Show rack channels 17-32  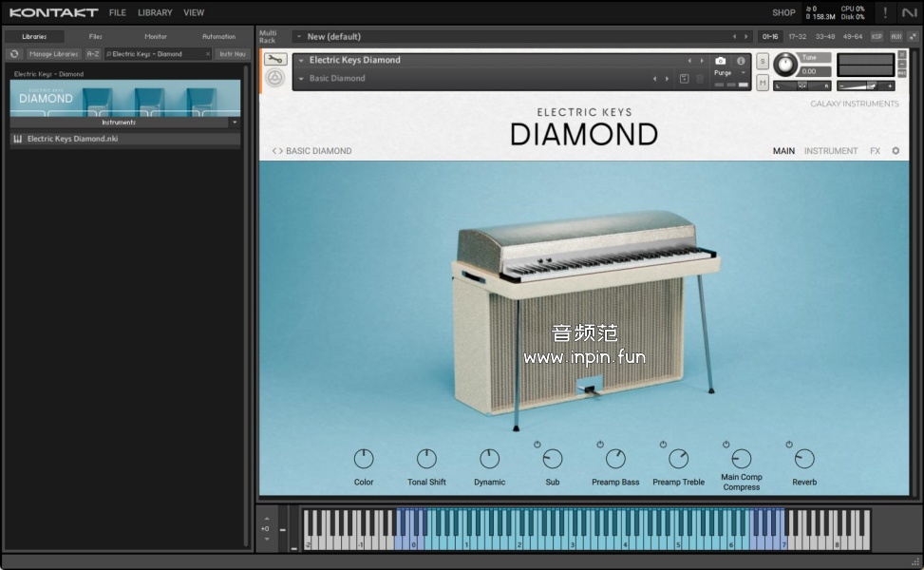[798, 36]
